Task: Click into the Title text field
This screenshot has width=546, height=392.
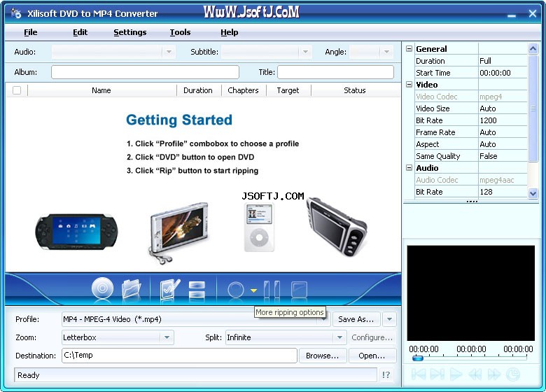Action: tap(336, 72)
